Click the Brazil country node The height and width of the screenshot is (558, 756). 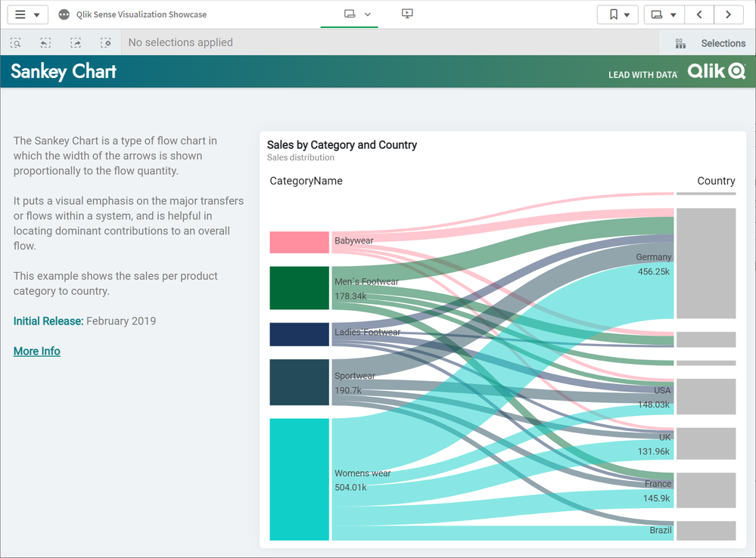click(706, 531)
